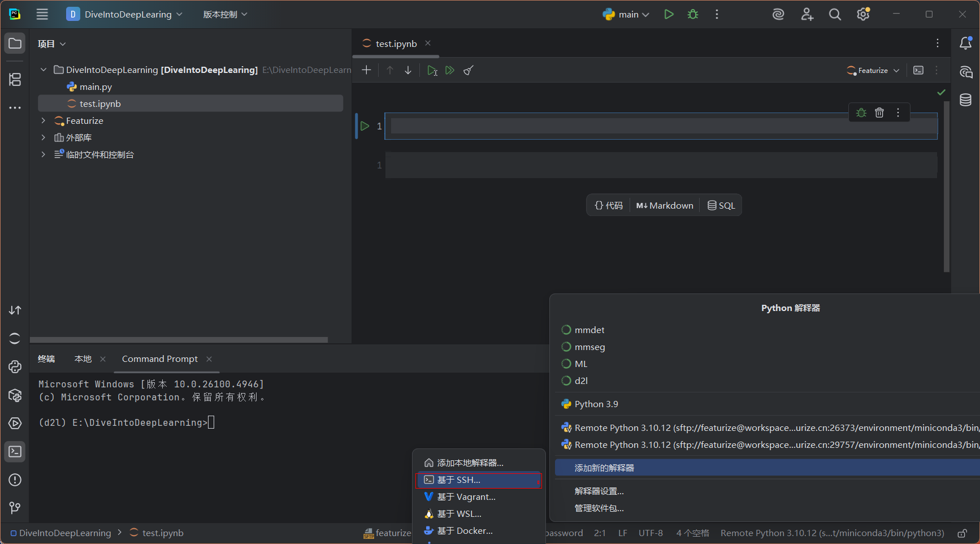This screenshot has width=980, height=544.
Task: Open the Git version control tool window
Action: (x=15, y=508)
